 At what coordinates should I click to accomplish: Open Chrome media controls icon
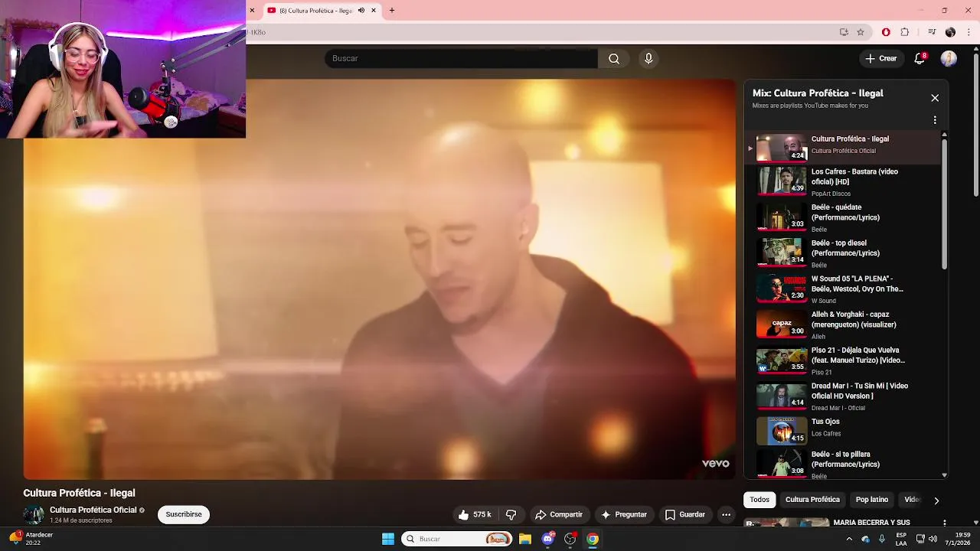click(932, 32)
